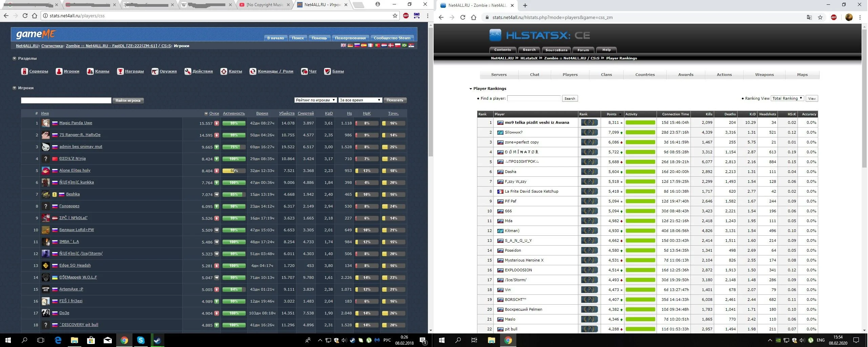
Task: Open the Награды awards icon
Action: 120,71
